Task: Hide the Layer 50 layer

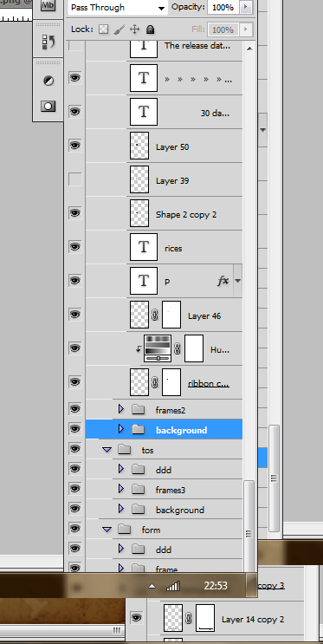Action: click(x=74, y=146)
